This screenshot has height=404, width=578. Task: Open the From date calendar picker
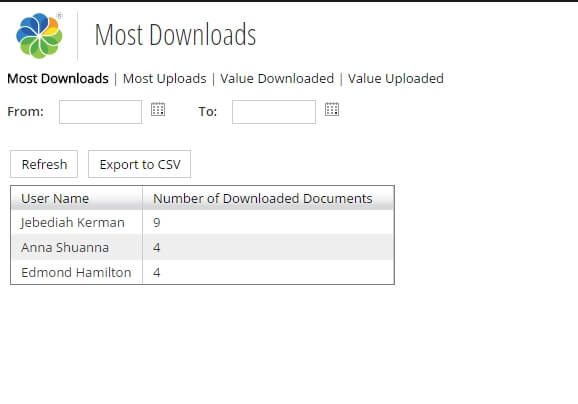click(158, 109)
